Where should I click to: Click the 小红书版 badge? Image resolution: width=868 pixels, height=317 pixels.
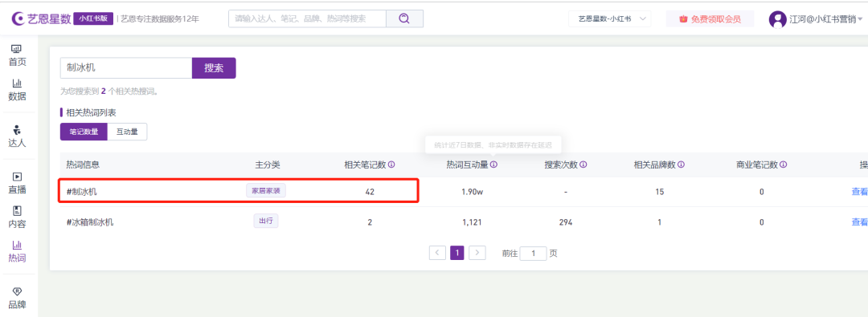pyautogui.click(x=93, y=18)
